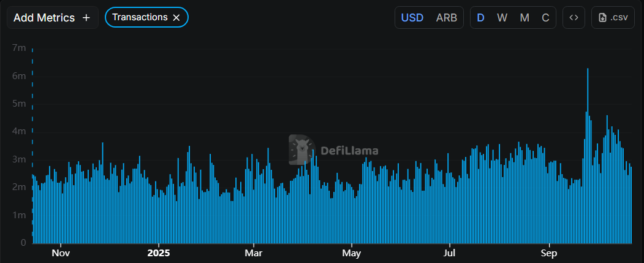Select the Transactions metric chip
644x263 pixels.
pos(140,17)
